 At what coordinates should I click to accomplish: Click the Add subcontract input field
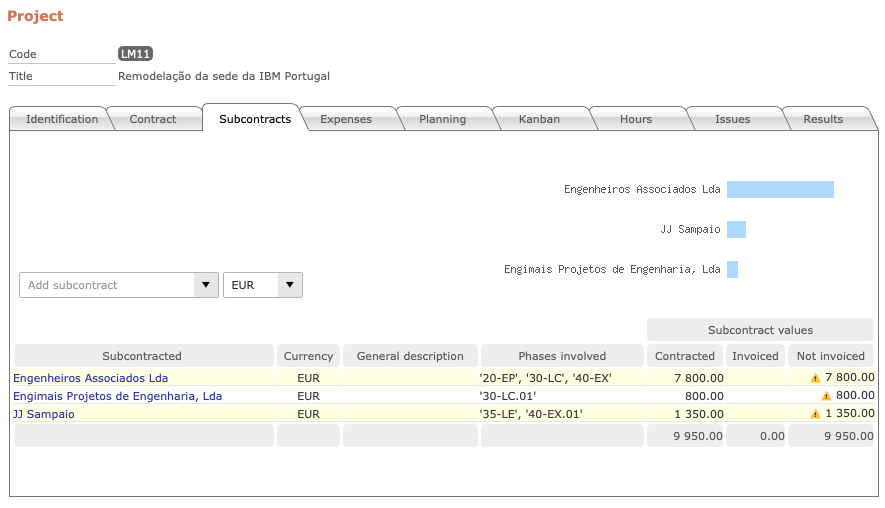pyautogui.click(x=107, y=285)
